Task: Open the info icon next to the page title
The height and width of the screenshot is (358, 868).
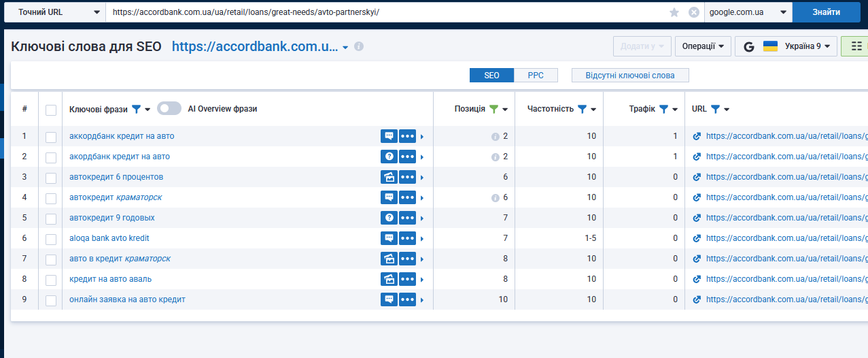Action: coord(359,46)
